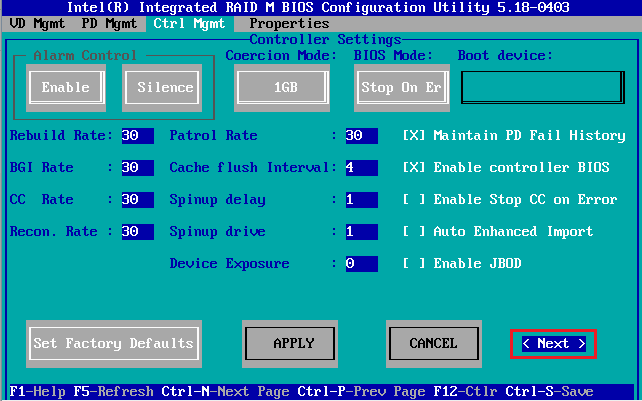The image size is (642, 401).
Task: Open the PD Mgmt tab
Action: [109, 24]
